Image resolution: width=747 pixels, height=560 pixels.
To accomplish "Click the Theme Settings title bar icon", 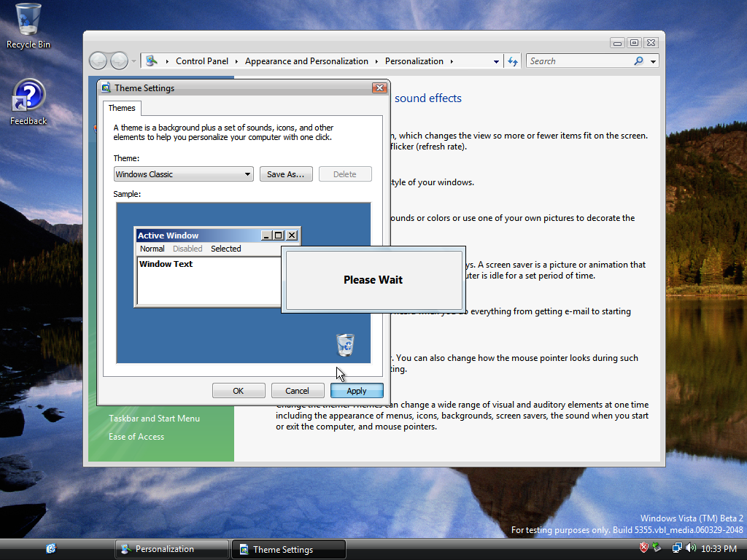I will [x=107, y=88].
